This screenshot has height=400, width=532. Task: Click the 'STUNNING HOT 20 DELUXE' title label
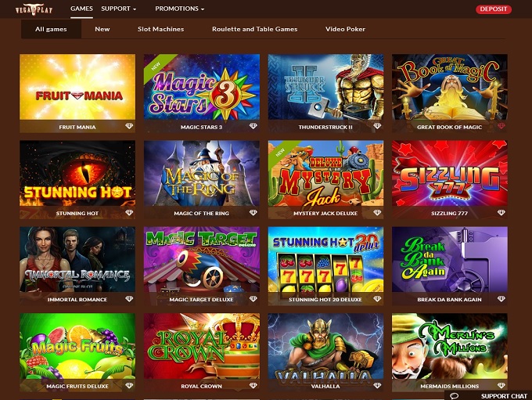tap(325, 300)
